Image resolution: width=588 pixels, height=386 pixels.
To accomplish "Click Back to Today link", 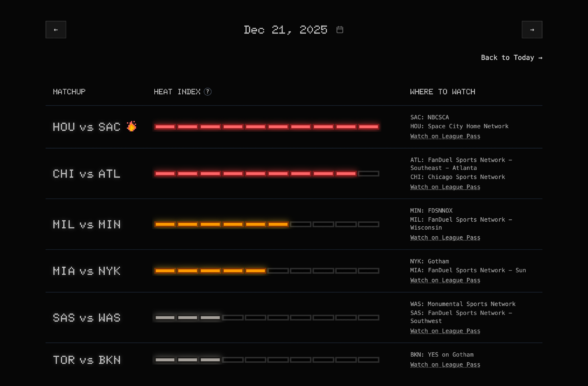I will (x=511, y=58).
